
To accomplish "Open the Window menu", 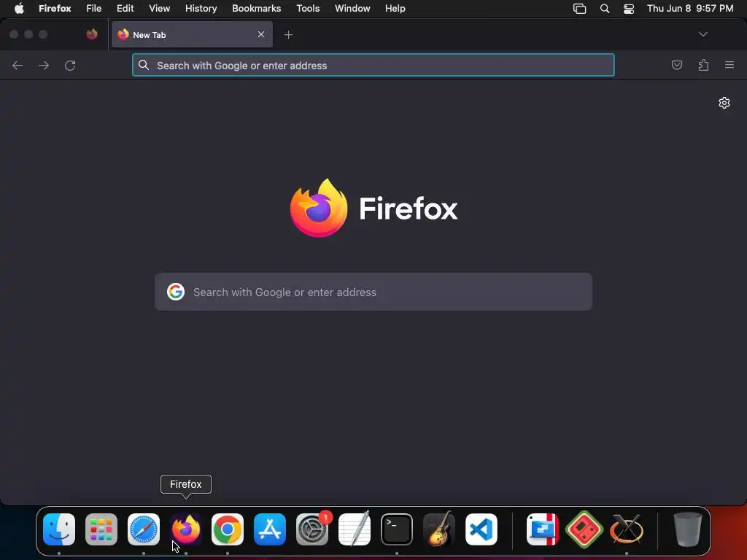I will pyautogui.click(x=352, y=8).
